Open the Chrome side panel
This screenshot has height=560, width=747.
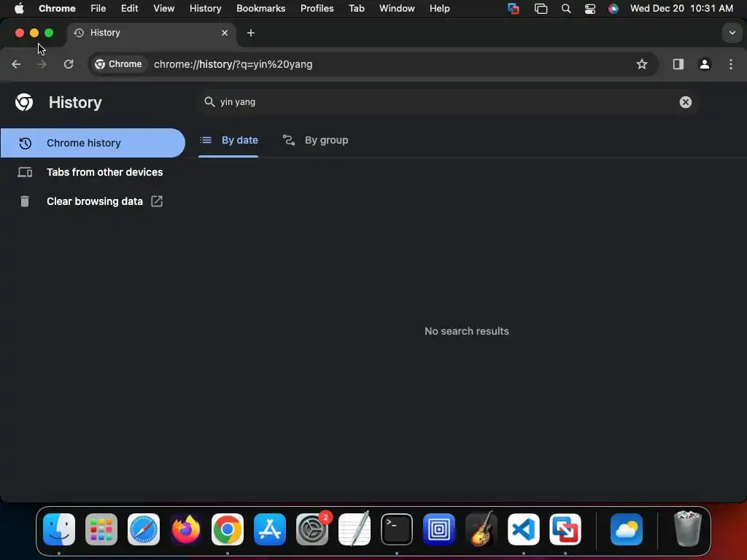[x=678, y=64]
